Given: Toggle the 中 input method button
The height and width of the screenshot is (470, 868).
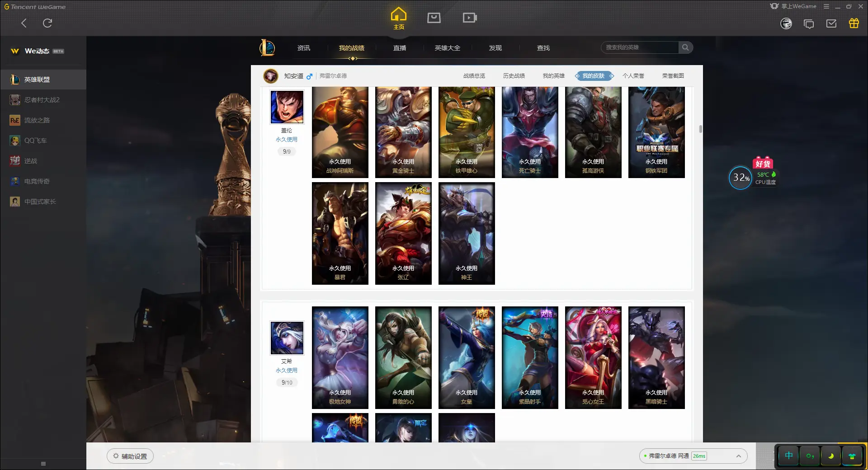Looking at the screenshot, I should (788, 456).
